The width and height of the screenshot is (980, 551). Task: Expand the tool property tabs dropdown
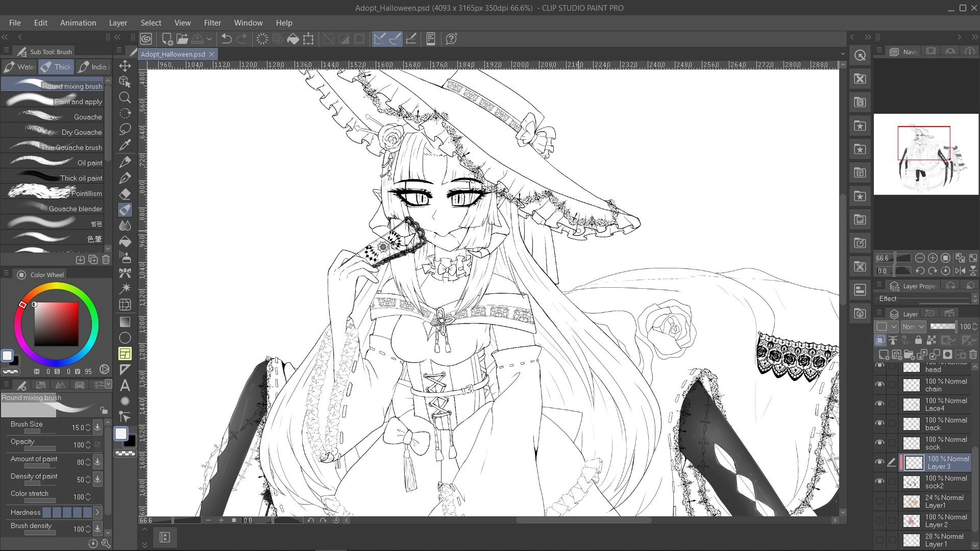tap(108, 384)
